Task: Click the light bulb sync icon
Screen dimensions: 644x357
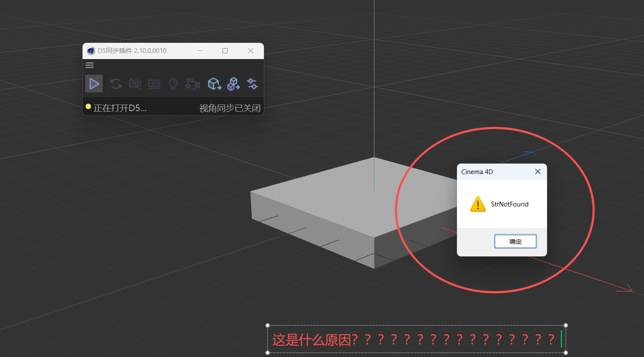Action: [173, 84]
